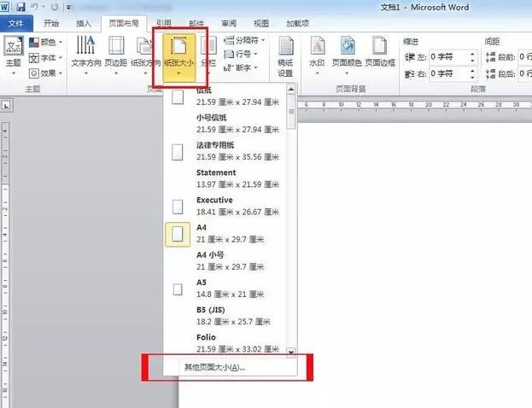The image size is (532, 408).
Task: Click Undo icon in quick access toolbar
Action: (35, 7)
